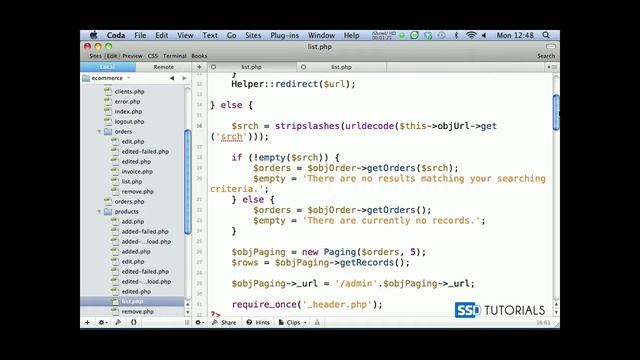The width and height of the screenshot is (640, 360).
Task: Collapse the orders folder
Action: click(x=99, y=132)
